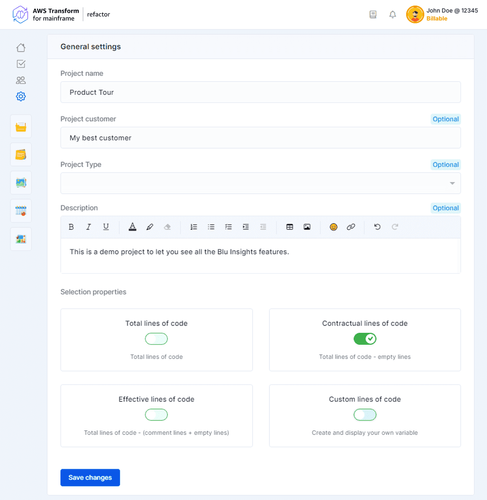Screen dimensions: 487x500
Task: Toggle underline formatting in description editor
Action: pos(106,227)
